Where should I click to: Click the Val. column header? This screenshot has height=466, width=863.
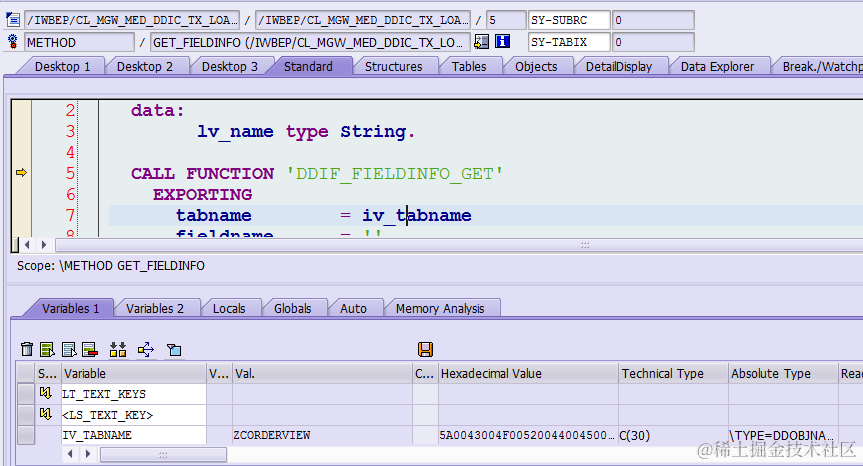pyautogui.click(x=323, y=373)
